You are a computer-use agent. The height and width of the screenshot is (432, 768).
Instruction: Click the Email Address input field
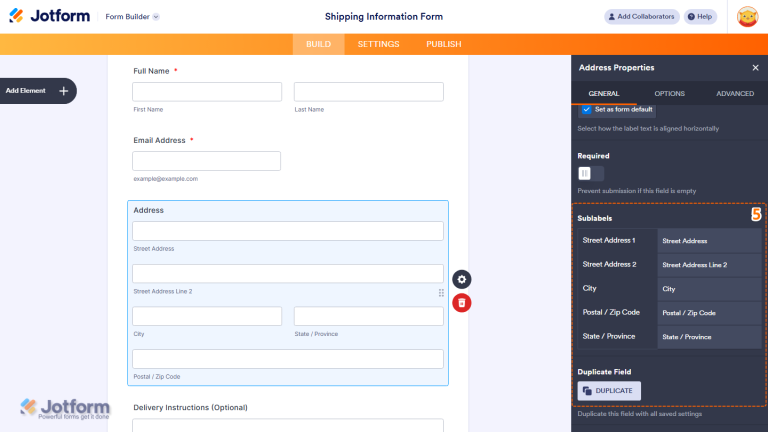point(206,161)
